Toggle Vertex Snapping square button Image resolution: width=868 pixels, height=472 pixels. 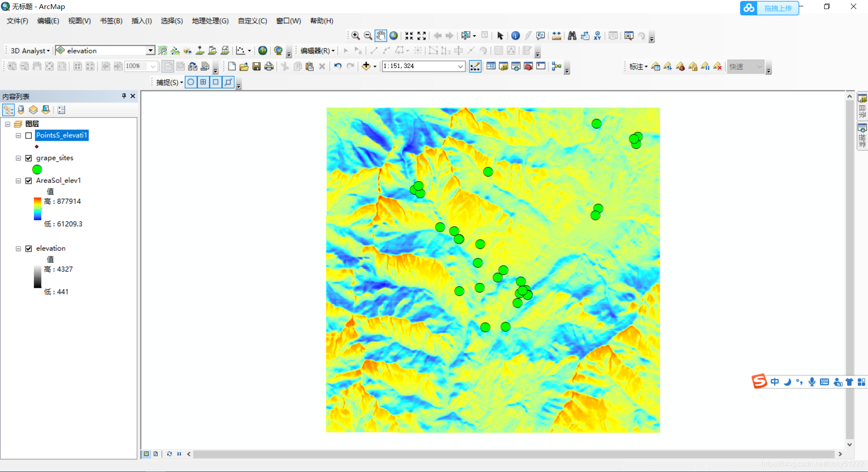[216, 82]
